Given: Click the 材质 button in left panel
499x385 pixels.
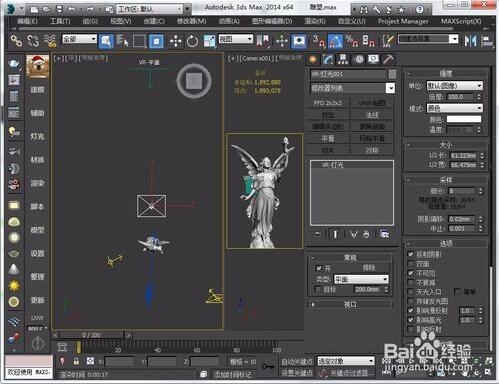Looking at the screenshot, I should (37, 160).
